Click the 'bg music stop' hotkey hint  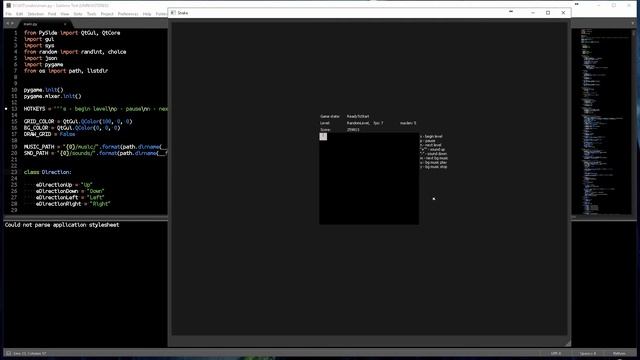tap(433, 167)
